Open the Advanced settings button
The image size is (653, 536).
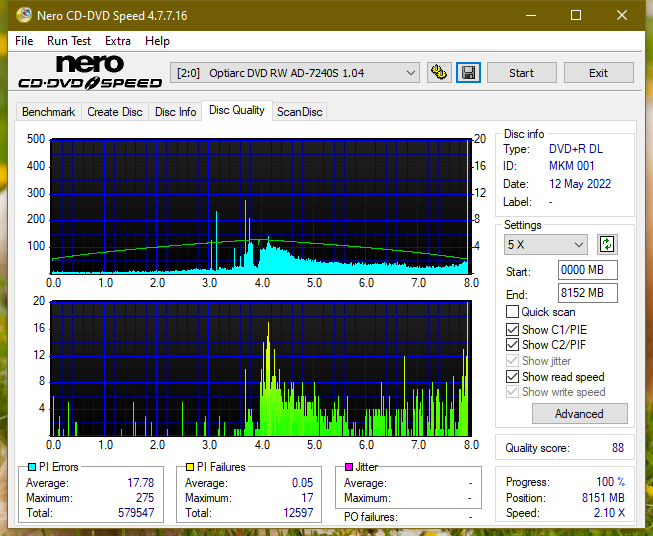579,414
